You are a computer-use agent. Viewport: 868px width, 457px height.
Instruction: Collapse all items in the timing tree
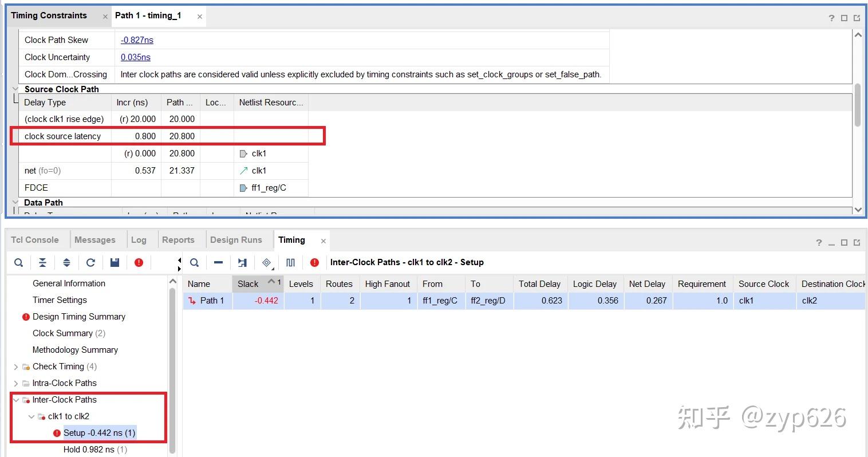(42, 262)
